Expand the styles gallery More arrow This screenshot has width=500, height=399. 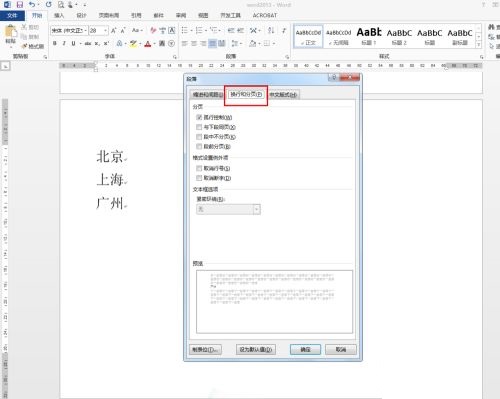pos(479,44)
